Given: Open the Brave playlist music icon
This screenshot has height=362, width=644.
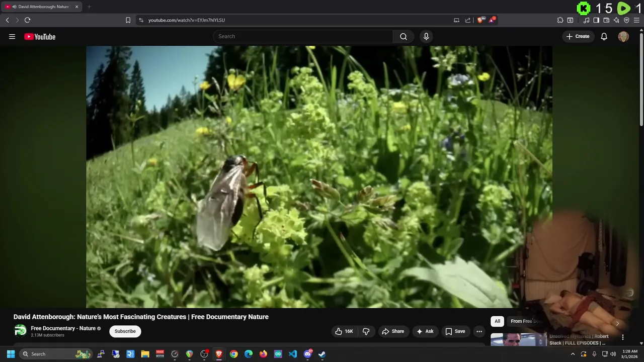Looking at the screenshot, I should [586, 20].
